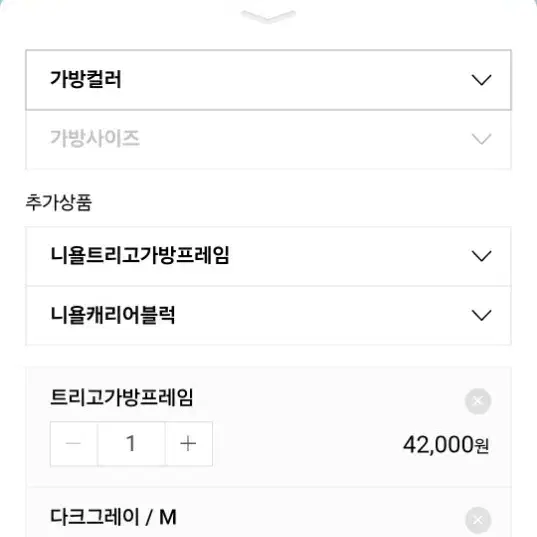Image resolution: width=537 pixels, height=537 pixels.
Task: Click the 추가상품 section label
Action: click(x=59, y=202)
